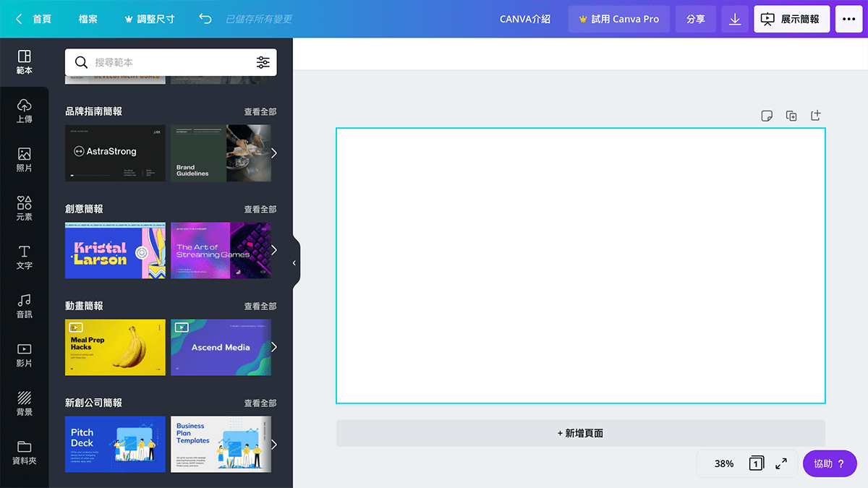Screen dimensions: 868x488
Task: Click 查看全部 for 動畫簡報
Action: (260, 307)
